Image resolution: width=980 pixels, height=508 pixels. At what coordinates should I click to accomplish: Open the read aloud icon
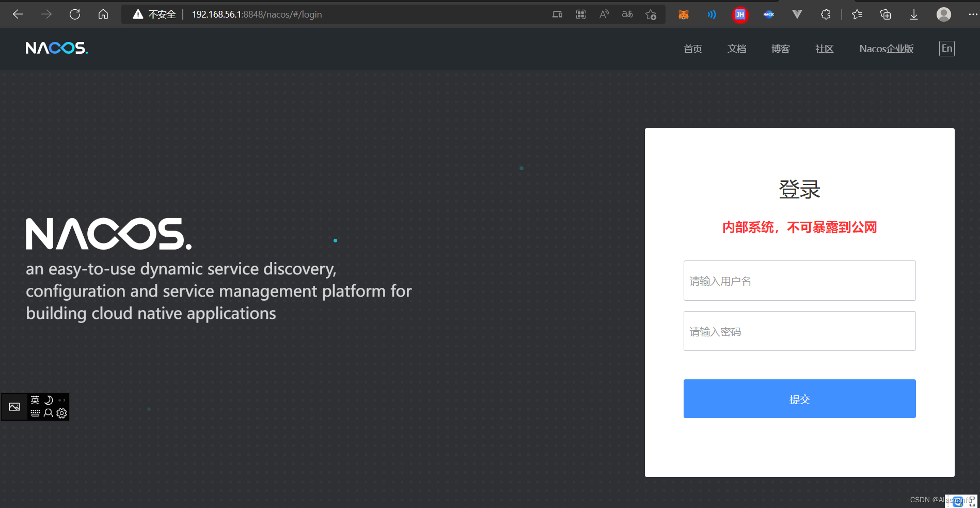pyautogui.click(x=604, y=14)
